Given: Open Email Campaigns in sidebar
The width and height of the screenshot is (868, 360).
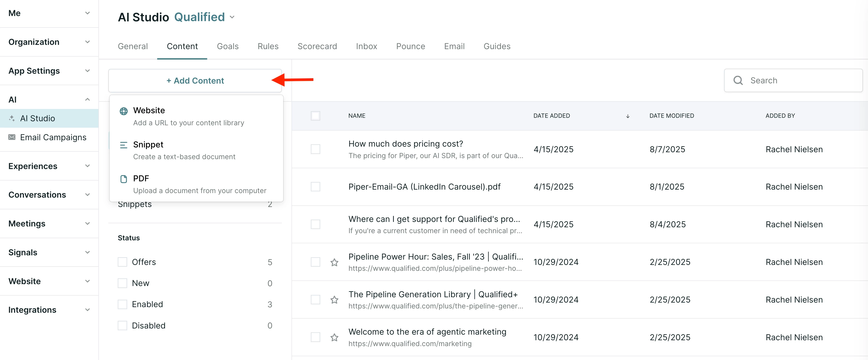Looking at the screenshot, I should [x=49, y=137].
